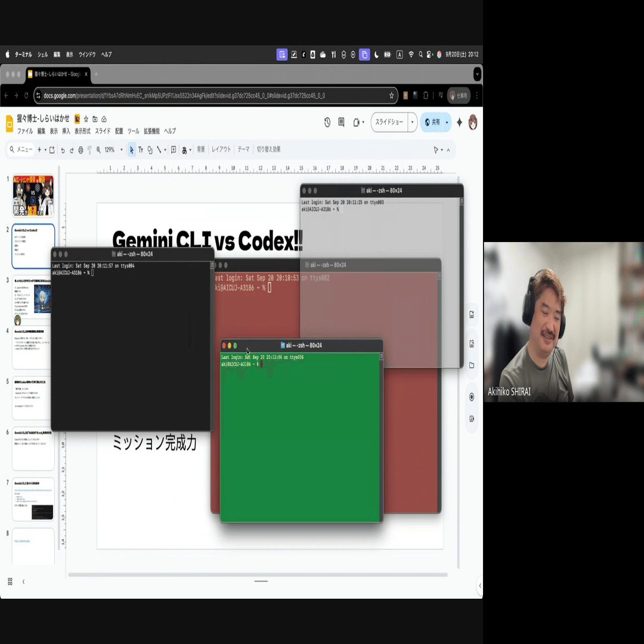Open grid view in filmstrip footer
The height and width of the screenshot is (644, 644).
click(10, 581)
